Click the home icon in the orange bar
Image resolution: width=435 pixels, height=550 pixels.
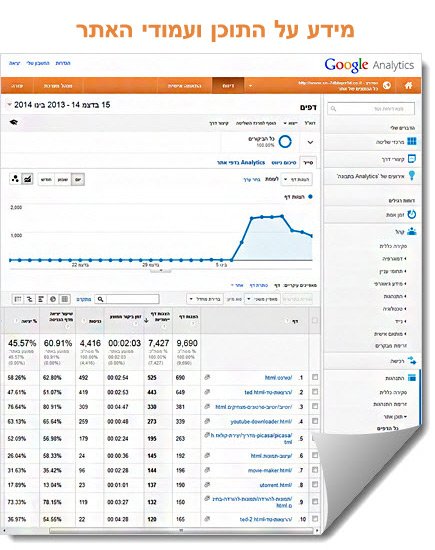[x=408, y=85]
